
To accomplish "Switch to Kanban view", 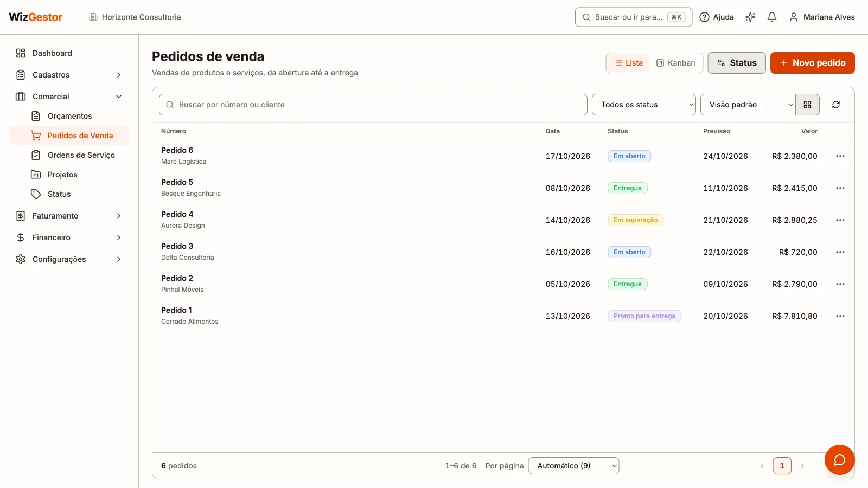I will pyautogui.click(x=675, y=63).
